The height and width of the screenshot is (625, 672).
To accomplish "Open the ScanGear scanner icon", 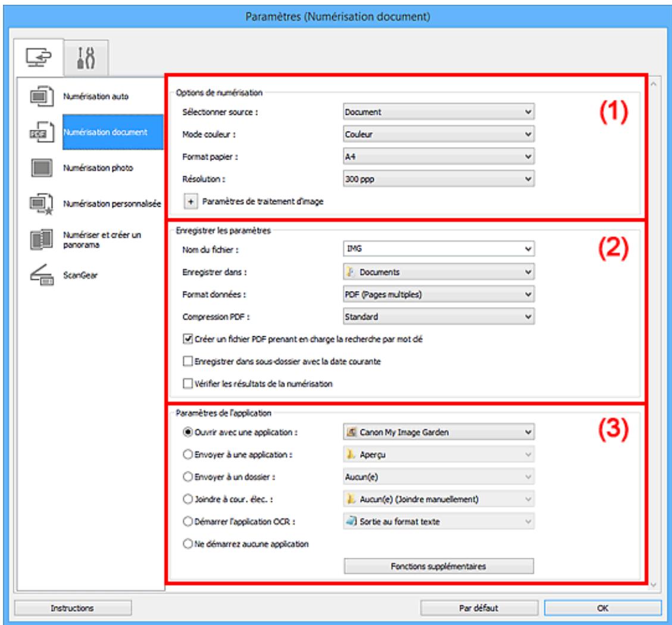I will [42, 275].
